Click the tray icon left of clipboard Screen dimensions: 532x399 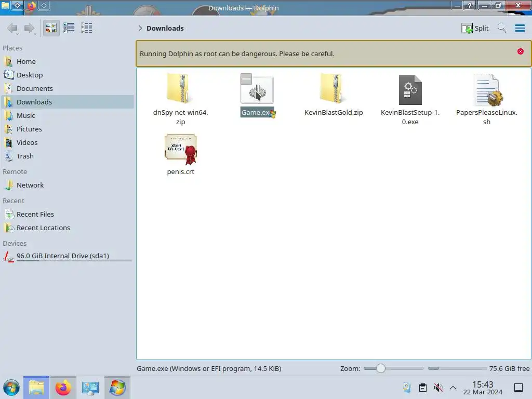tap(407, 388)
